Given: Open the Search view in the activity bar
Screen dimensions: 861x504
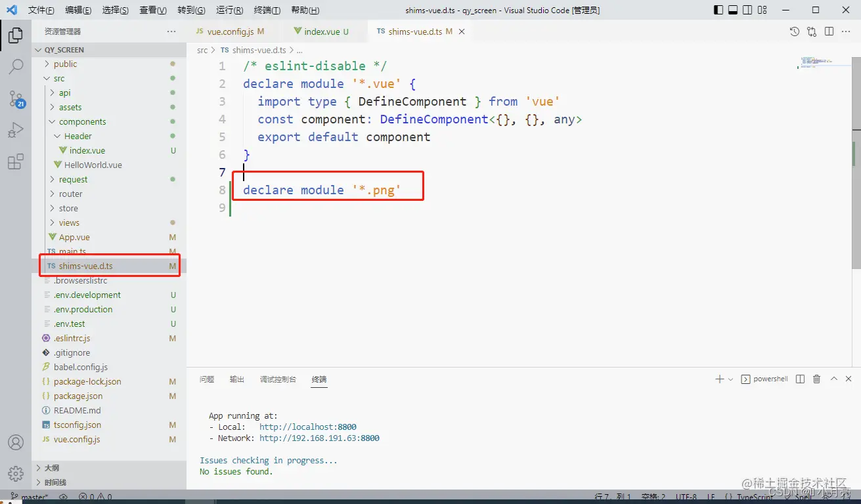Looking at the screenshot, I should 16,66.
